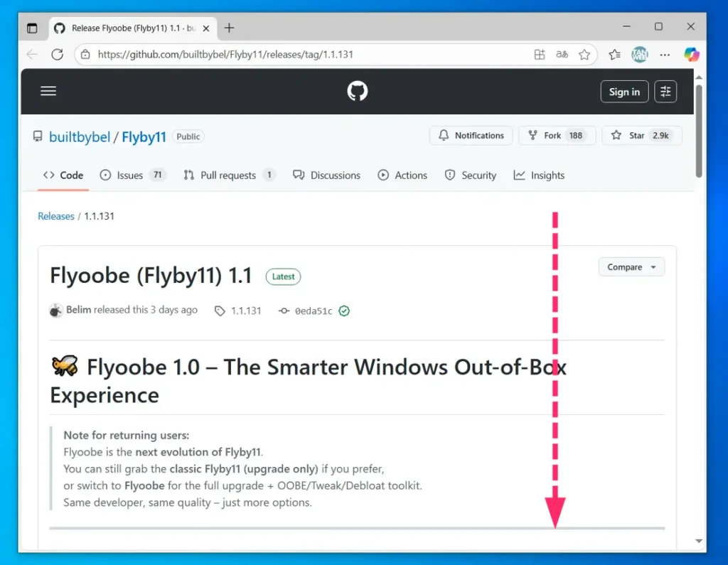Viewport: 728px width, 565px height.
Task: Open the Favorites list icon
Action: 615,54
